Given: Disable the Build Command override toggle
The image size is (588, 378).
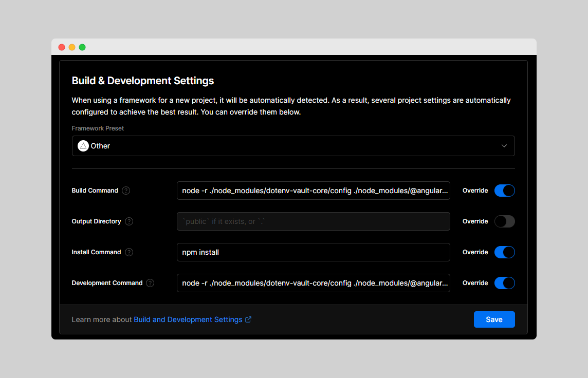Looking at the screenshot, I should 504,191.
